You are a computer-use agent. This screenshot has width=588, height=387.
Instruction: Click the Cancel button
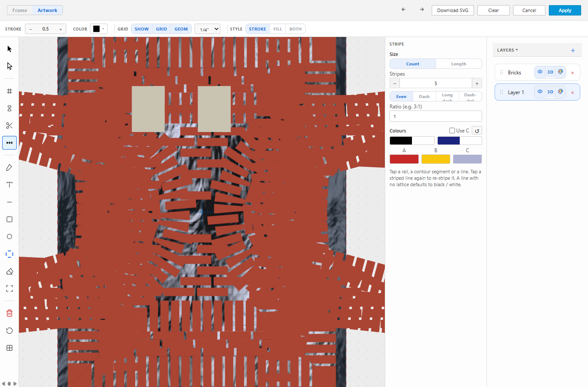[x=529, y=10]
